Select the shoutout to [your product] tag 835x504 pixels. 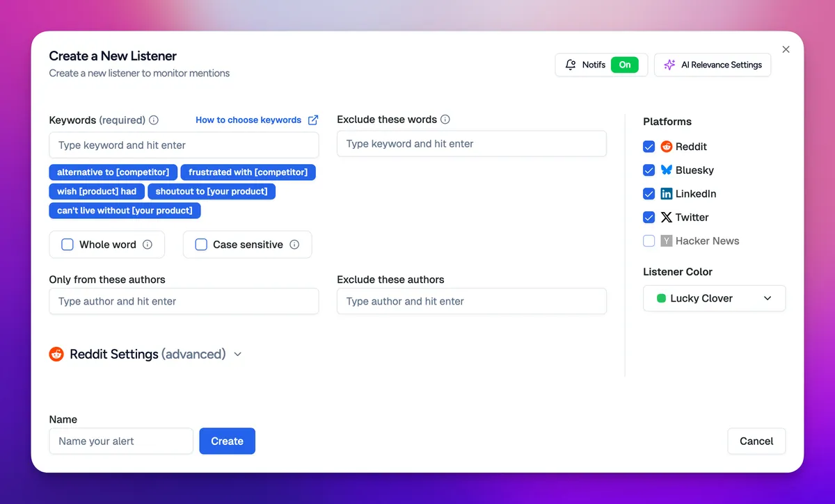pos(212,191)
